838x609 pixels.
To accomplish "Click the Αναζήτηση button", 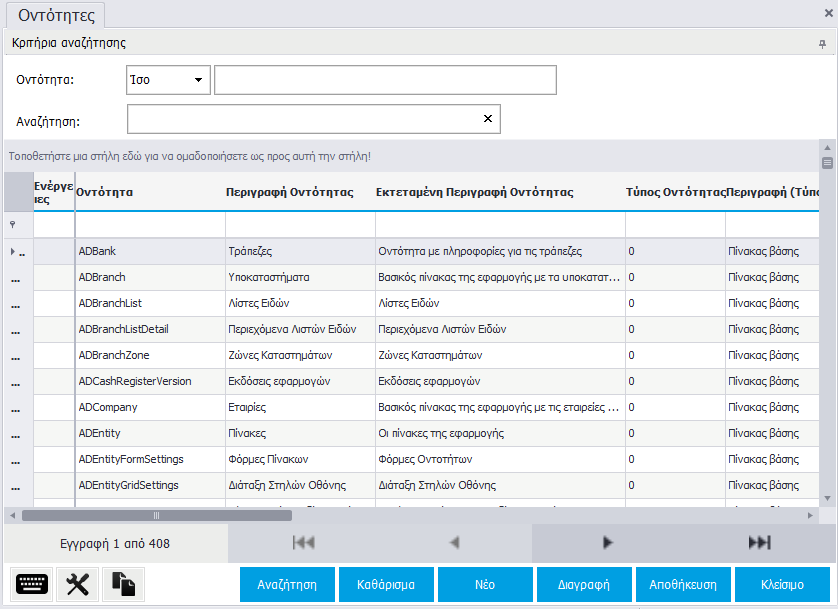I will pos(287,585).
